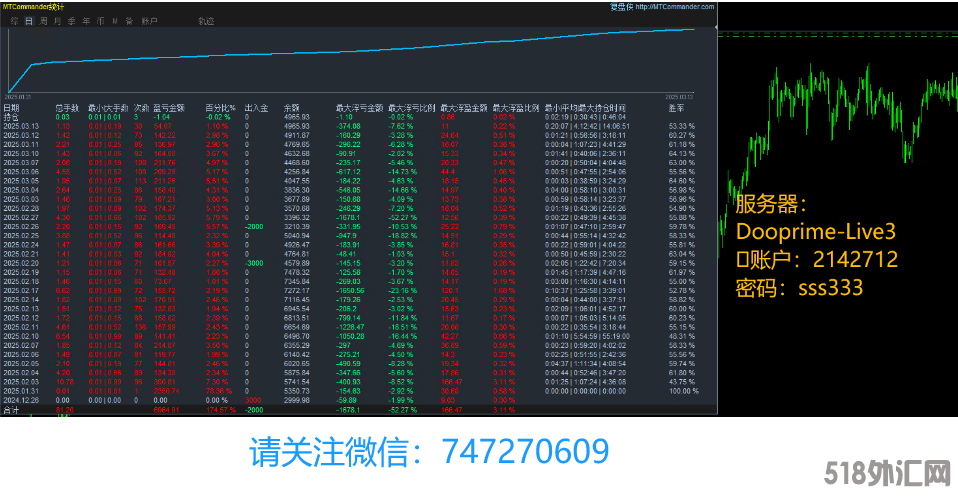
Task: Select the 合计 totals row
Action: point(359,410)
